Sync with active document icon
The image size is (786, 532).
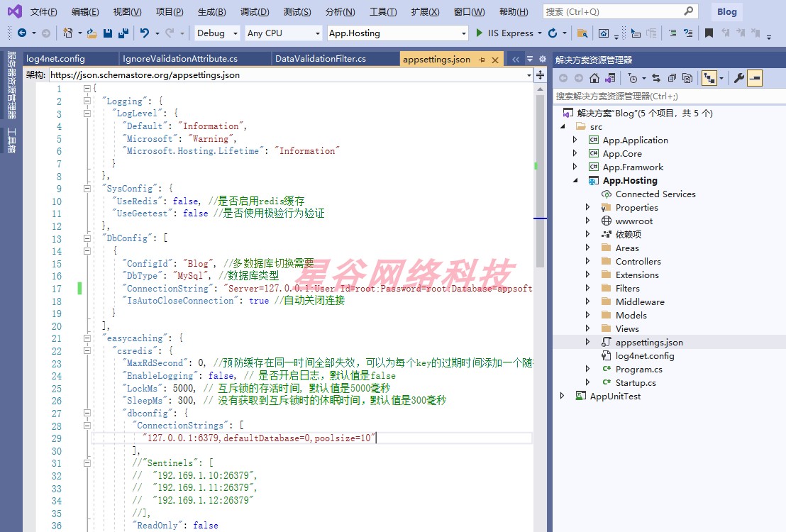[x=656, y=78]
